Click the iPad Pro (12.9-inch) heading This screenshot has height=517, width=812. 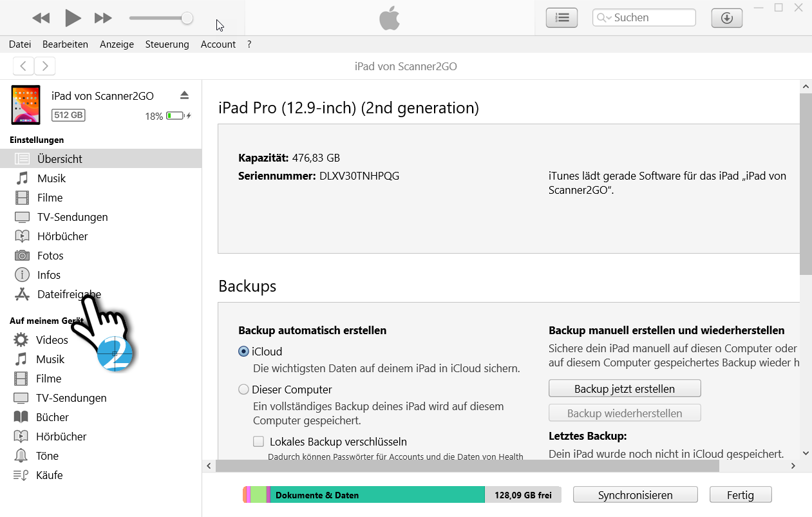[x=348, y=108]
